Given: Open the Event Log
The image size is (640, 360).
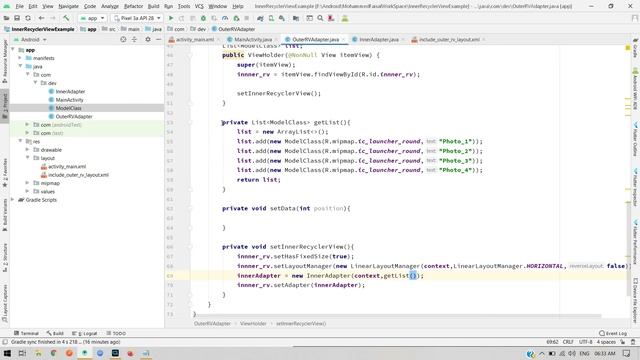Looking at the screenshot, I should 613,333.
